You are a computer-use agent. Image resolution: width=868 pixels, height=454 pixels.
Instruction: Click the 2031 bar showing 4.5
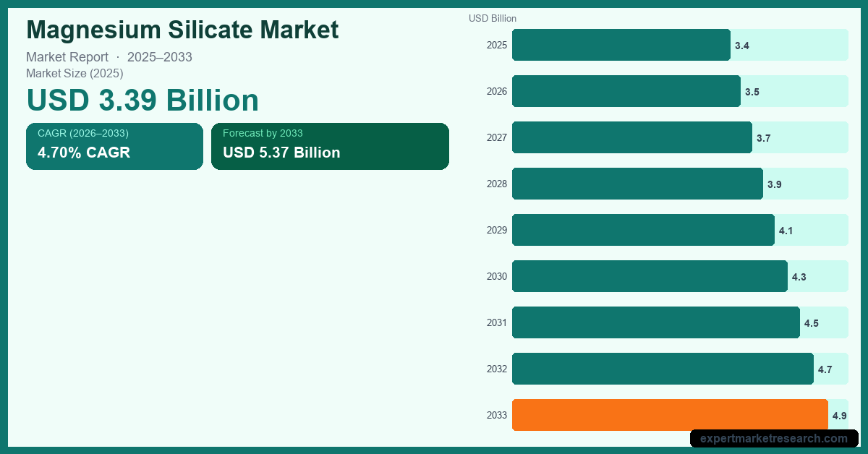point(655,322)
